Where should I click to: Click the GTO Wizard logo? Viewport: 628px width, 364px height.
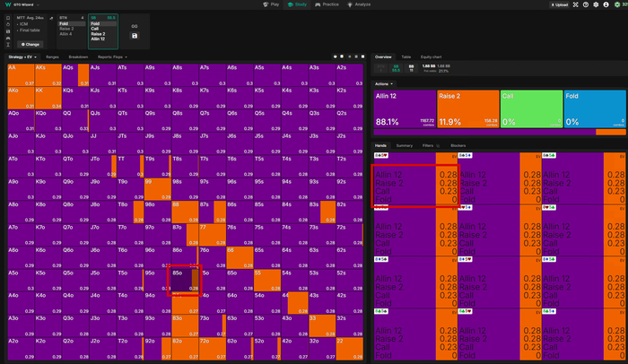8,4
